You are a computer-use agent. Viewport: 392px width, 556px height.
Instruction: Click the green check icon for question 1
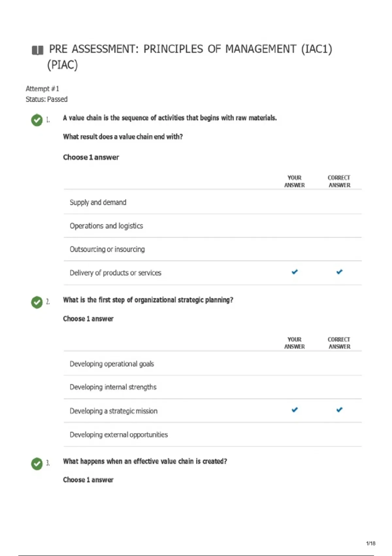37,120
